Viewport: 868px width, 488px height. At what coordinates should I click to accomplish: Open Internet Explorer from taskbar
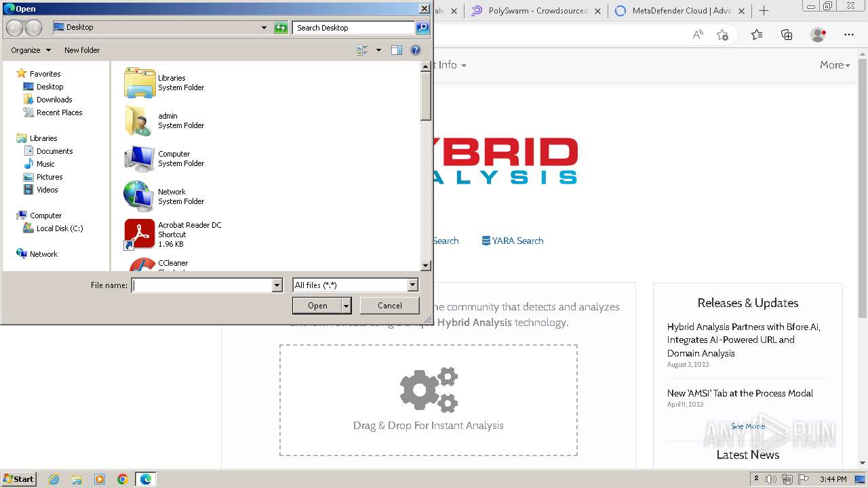pyautogui.click(x=54, y=479)
